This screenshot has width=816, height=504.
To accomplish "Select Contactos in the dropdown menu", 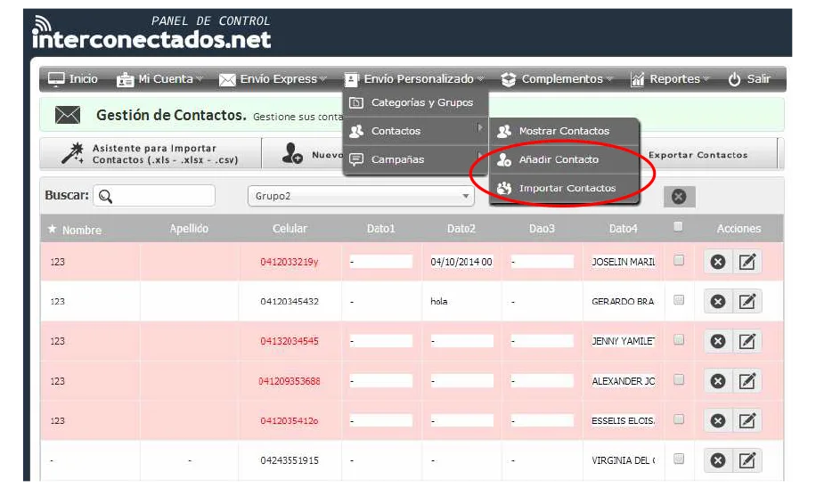I will (415, 131).
